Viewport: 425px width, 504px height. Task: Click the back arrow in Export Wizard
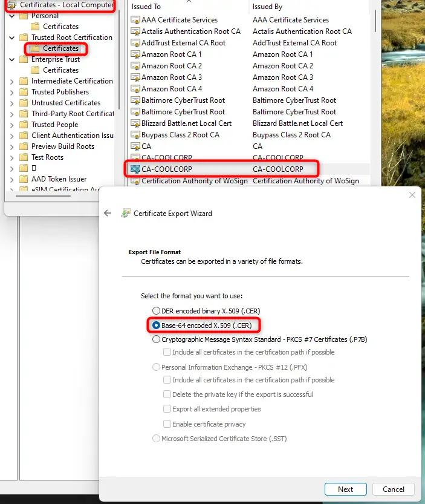pyautogui.click(x=108, y=213)
